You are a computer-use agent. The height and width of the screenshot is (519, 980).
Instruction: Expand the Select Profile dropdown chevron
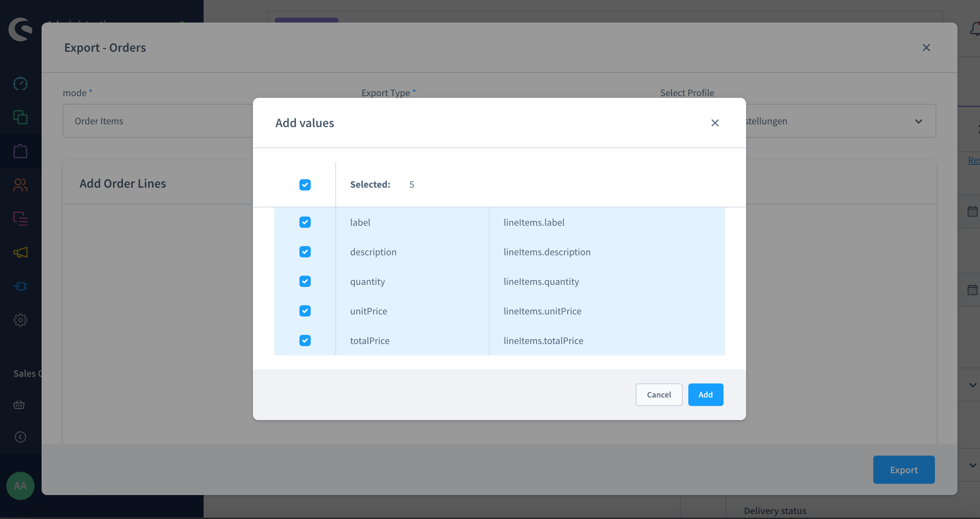918,121
